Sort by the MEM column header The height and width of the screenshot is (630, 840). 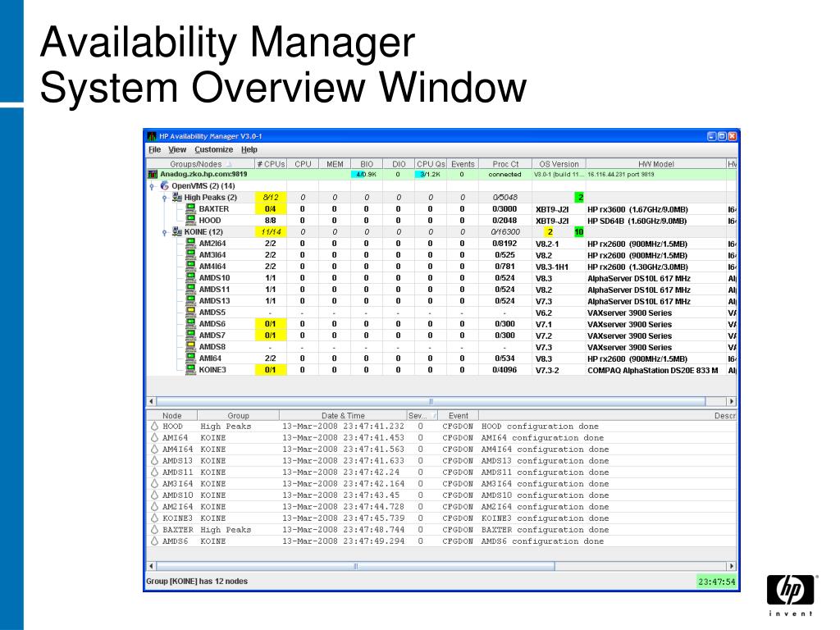[335, 164]
